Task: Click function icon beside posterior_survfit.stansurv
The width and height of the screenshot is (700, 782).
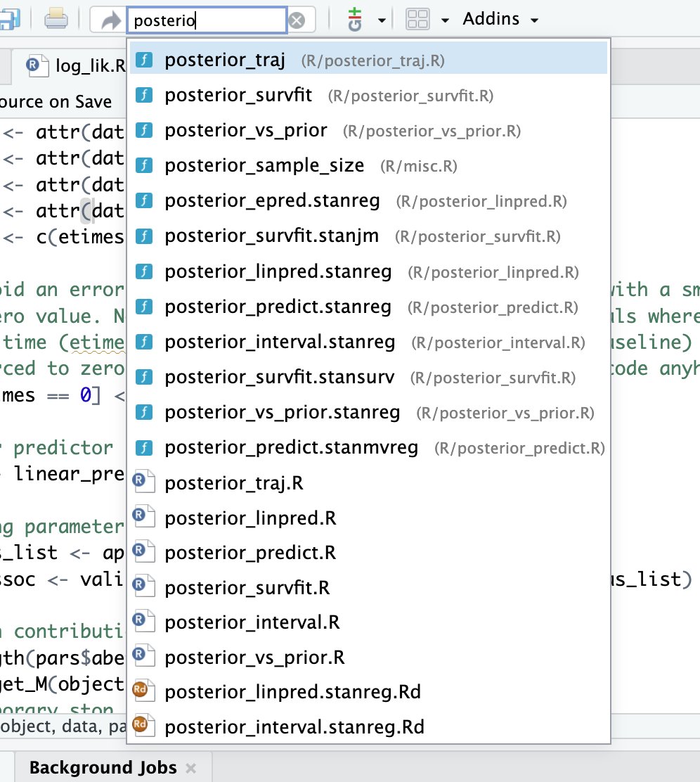Action: point(144,377)
